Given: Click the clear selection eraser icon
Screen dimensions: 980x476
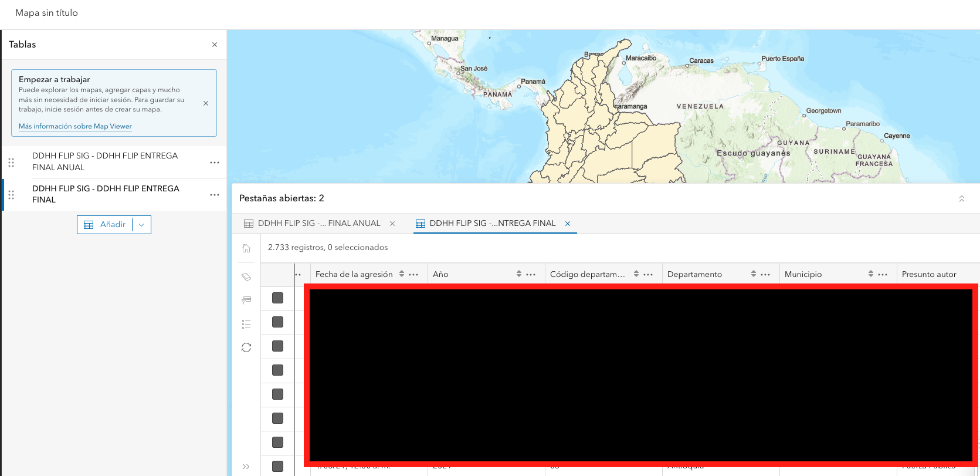Looking at the screenshot, I should pyautogui.click(x=246, y=276).
